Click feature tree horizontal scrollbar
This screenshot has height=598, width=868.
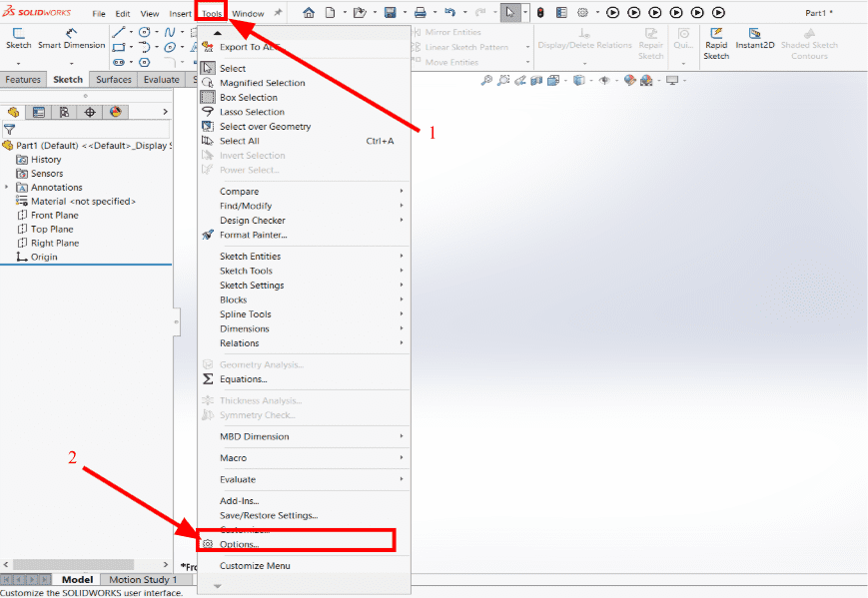pyautogui.click(x=73, y=564)
